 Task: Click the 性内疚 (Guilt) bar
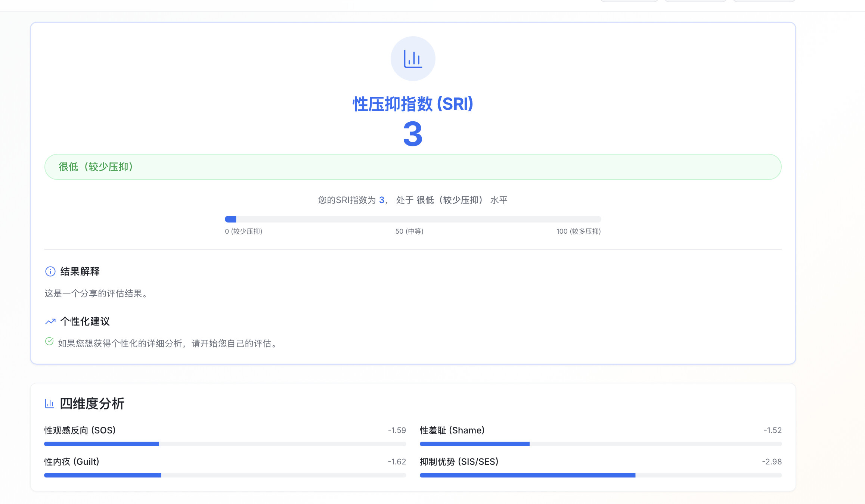pyautogui.click(x=225, y=475)
